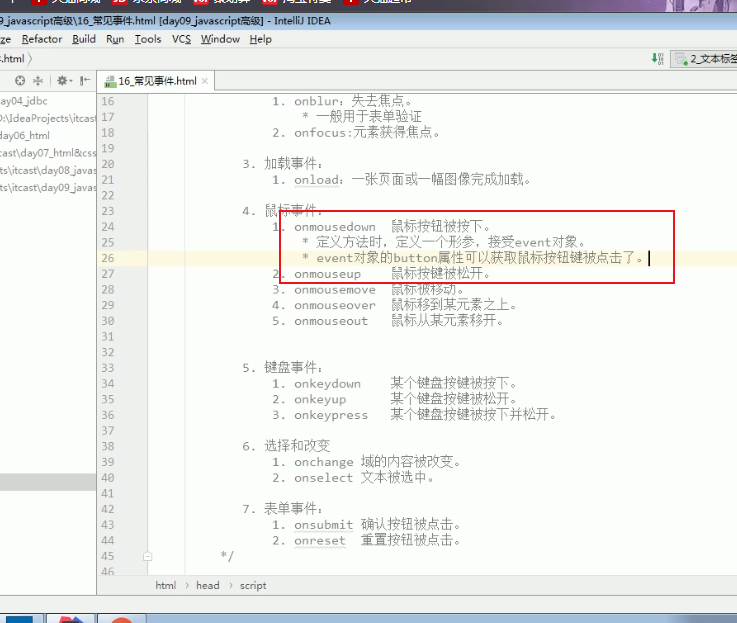Click the onblur text on line 16
The image size is (737, 623).
coord(316,102)
